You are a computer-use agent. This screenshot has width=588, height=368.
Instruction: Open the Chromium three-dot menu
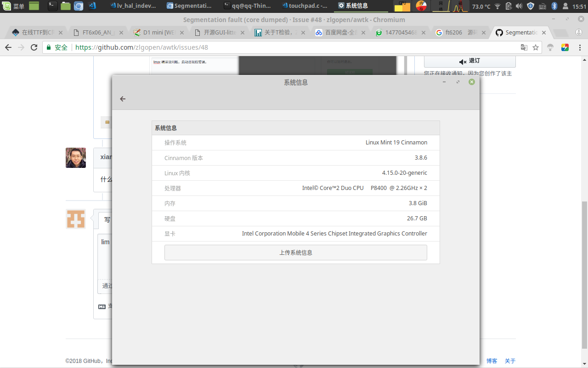click(x=581, y=47)
